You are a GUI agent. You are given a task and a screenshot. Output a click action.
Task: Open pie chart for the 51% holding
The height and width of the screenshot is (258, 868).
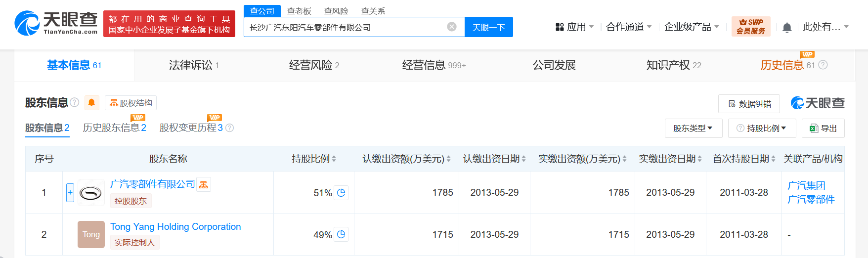coord(341,193)
